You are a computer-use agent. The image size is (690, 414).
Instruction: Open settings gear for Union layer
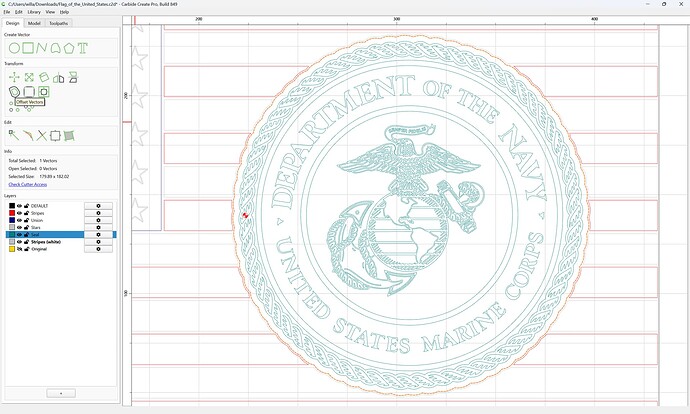[x=98, y=220]
